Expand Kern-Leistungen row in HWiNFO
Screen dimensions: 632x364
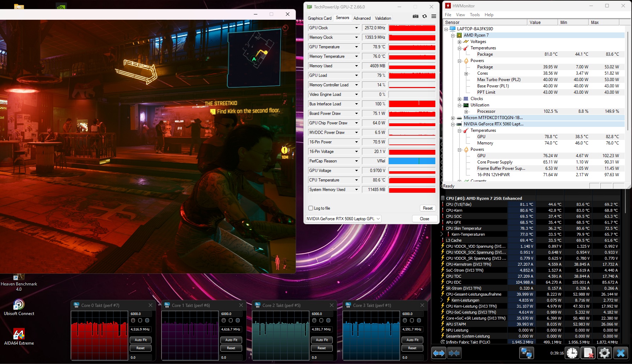coord(442,300)
